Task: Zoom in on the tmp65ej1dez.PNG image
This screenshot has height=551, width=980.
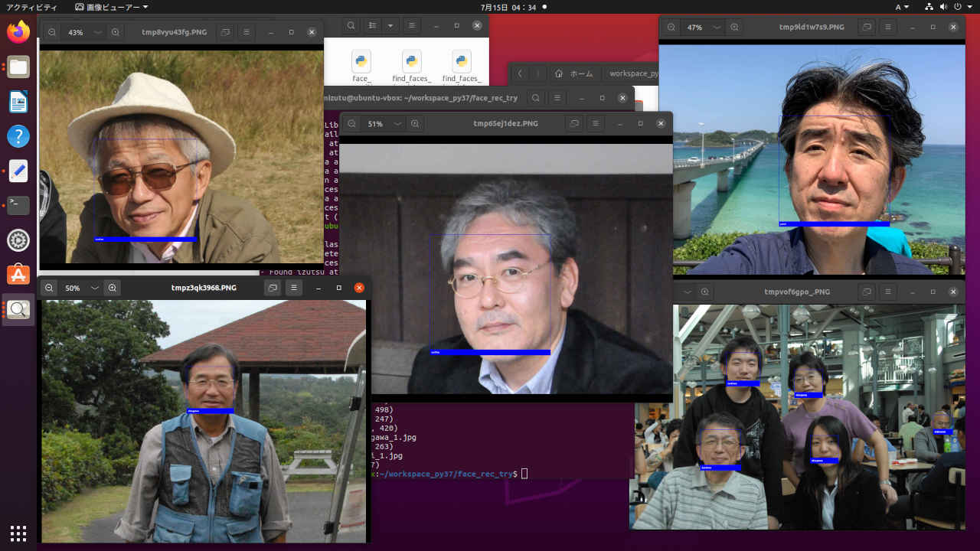Action: pyautogui.click(x=414, y=124)
